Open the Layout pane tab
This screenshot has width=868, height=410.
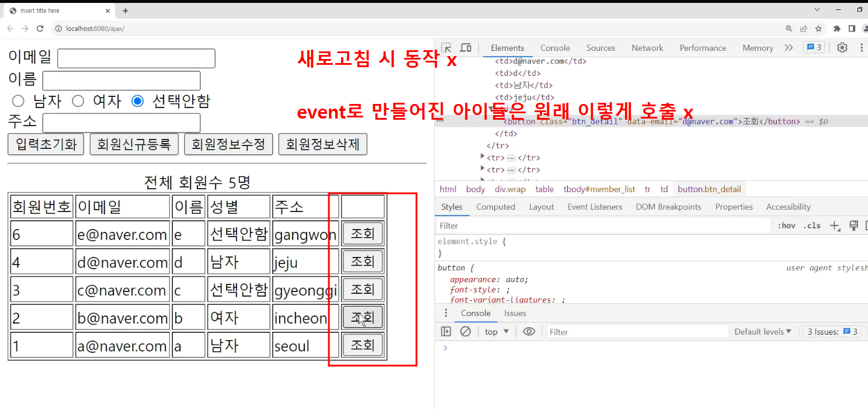(541, 207)
